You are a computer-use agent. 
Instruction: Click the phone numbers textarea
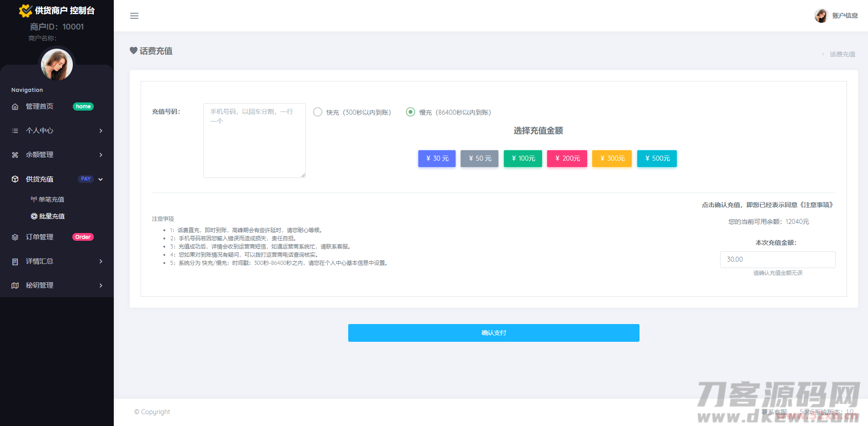[x=254, y=140]
